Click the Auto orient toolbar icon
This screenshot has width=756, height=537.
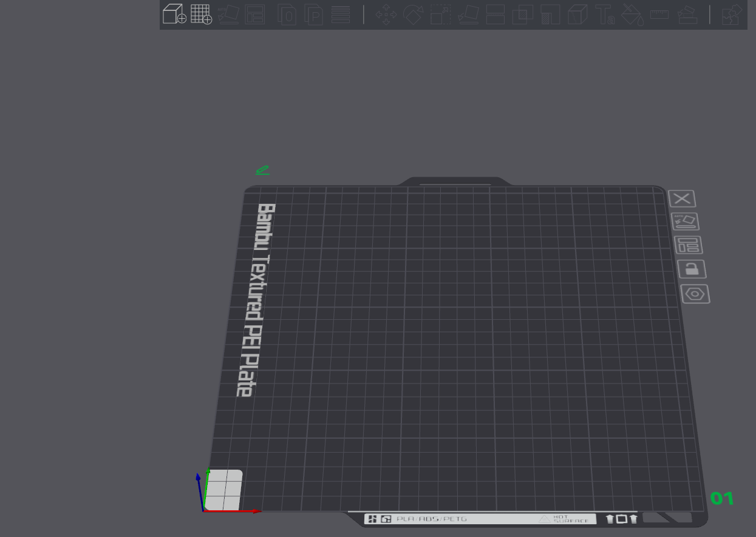point(228,14)
